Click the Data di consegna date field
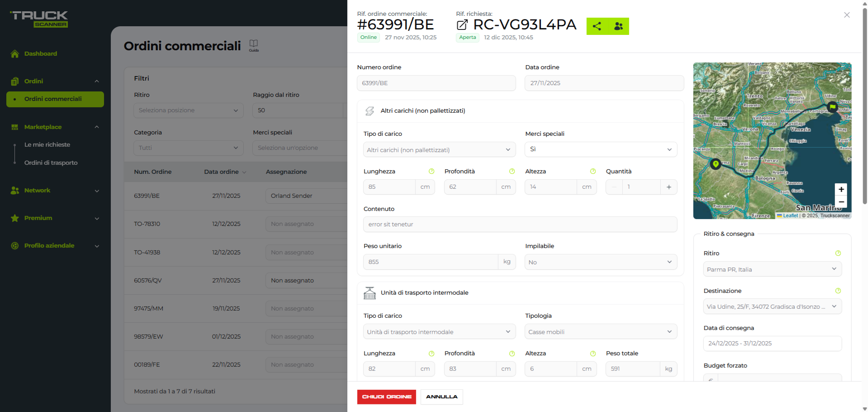 click(772, 344)
